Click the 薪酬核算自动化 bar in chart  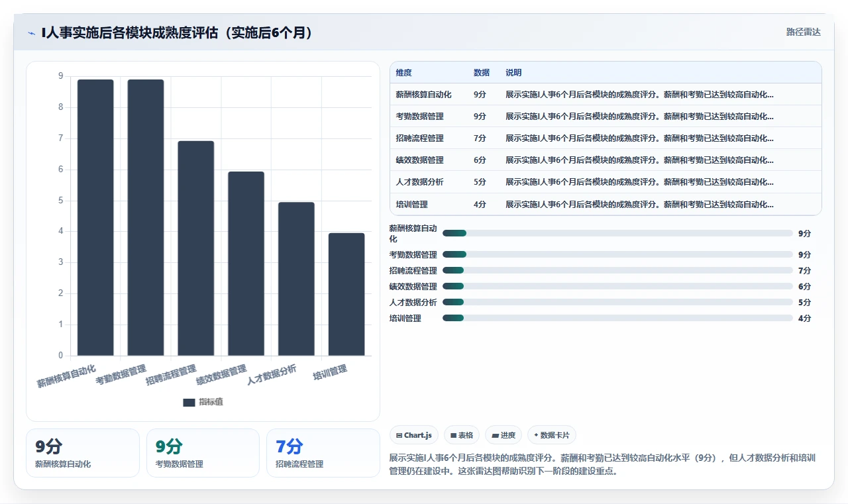(95, 217)
